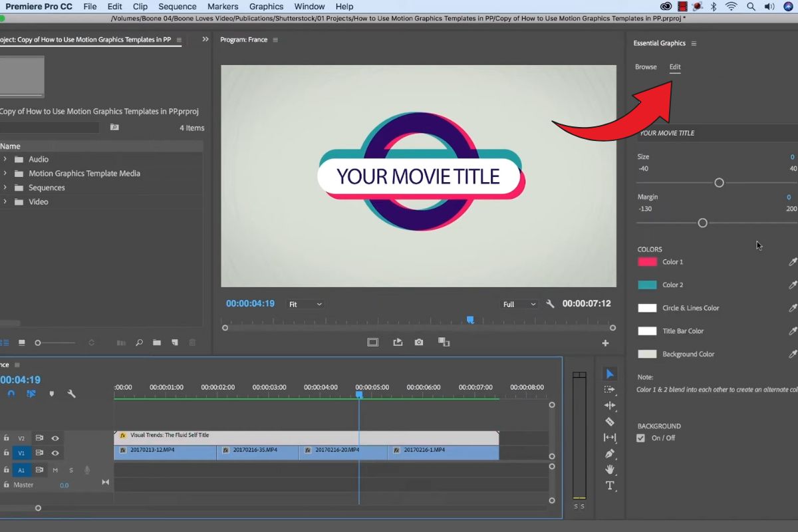The image size is (798, 532).
Task: Open the Sequence menu
Action: [x=178, y=7]
